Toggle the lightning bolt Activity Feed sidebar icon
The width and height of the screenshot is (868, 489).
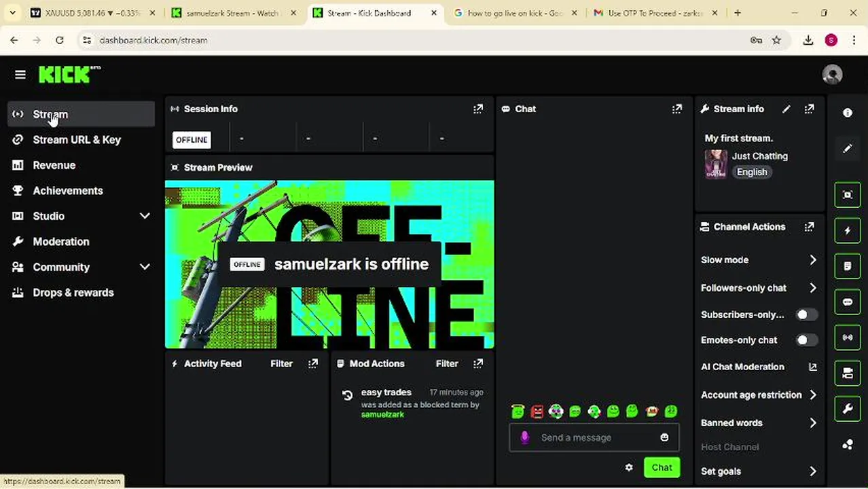pos(848,231)
